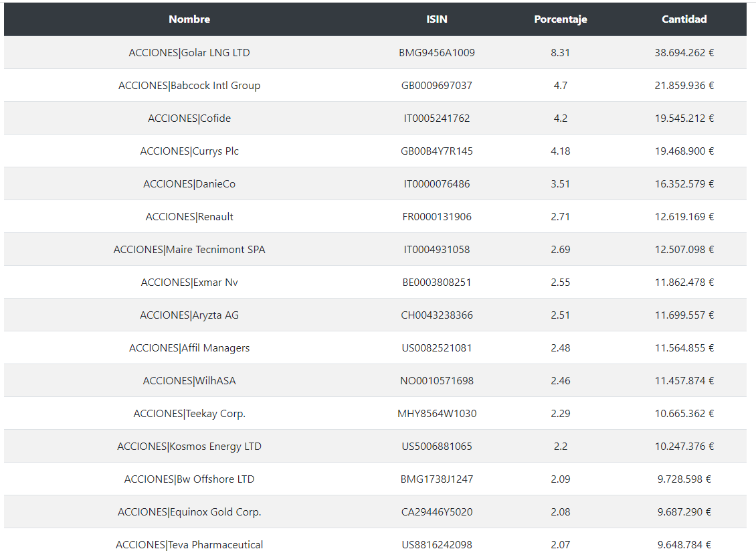Image resolution: width=756 pixels, height=553 pixels.
Task: Click Kosmos Energy LTD name cell
Action: coord(189,446)
